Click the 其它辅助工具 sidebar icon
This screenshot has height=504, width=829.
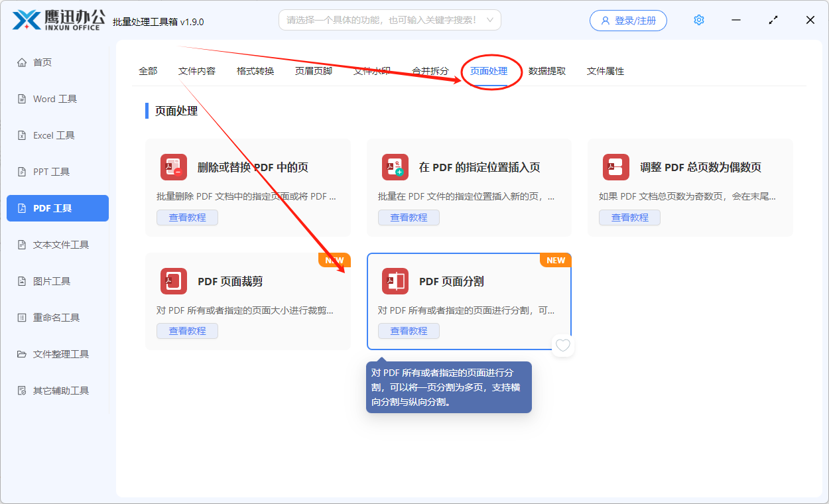21,391
